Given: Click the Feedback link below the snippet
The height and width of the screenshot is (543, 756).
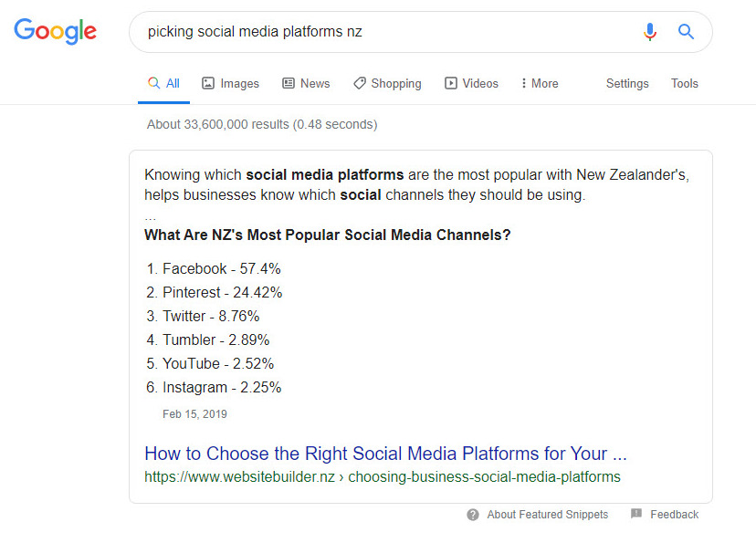Looking at the screenshot, I should (x=674, y=515).
